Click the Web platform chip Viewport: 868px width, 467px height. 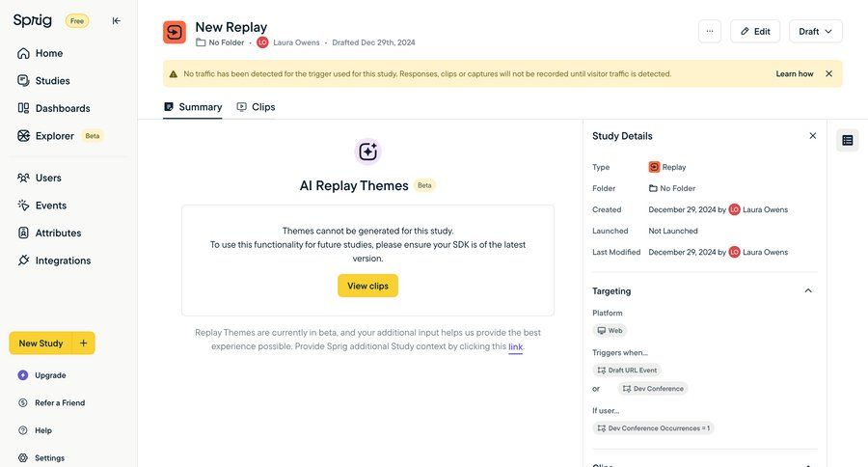pyautogui.click(x=610, y=331)
